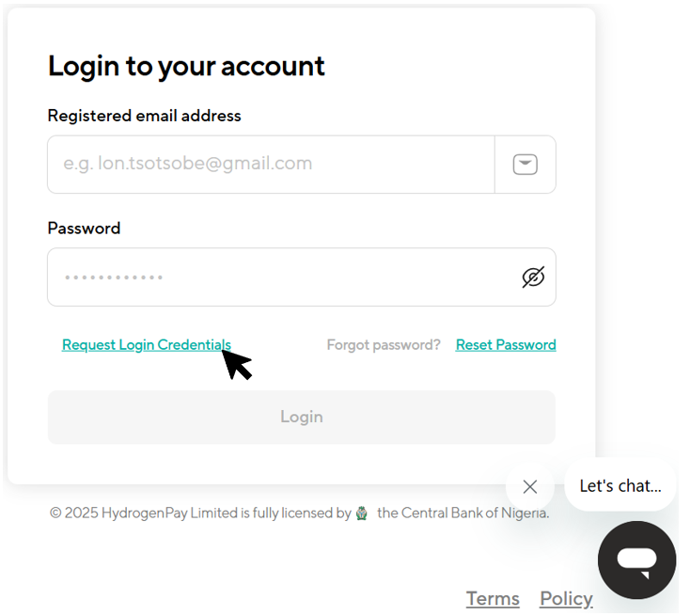Click the Central Bank of Nigeria crest logo
The height and width of the screenshot is (616, 690).
point(362,513)
